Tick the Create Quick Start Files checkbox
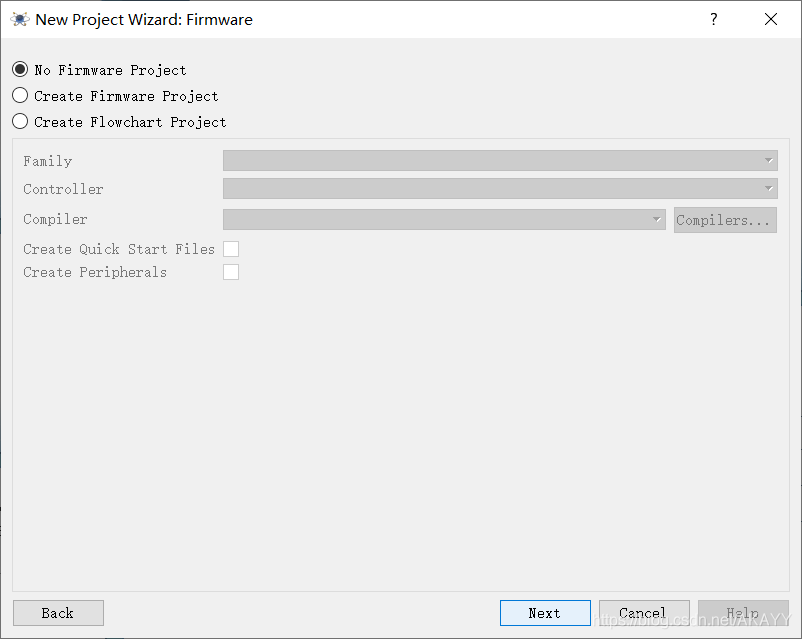This screenshot has width=802, height=639. coord(231,249)
